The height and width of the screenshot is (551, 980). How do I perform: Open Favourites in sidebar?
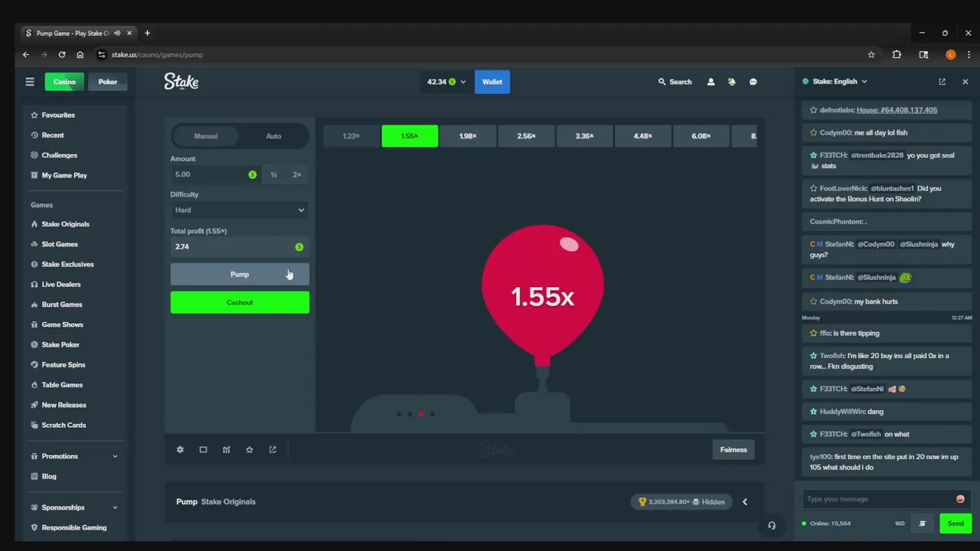[x=58, y=115]
